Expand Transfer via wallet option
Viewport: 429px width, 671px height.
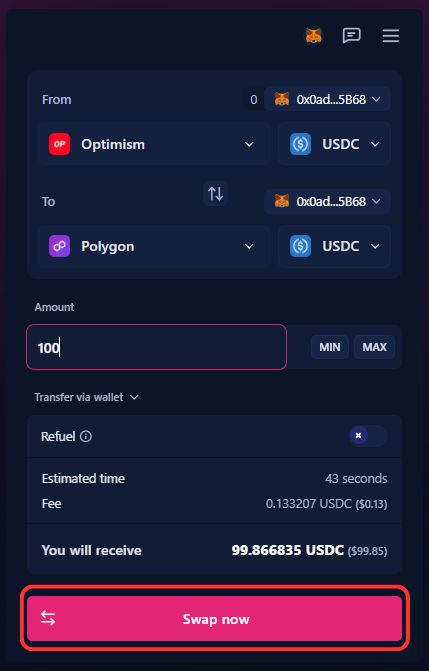[86, 397]
